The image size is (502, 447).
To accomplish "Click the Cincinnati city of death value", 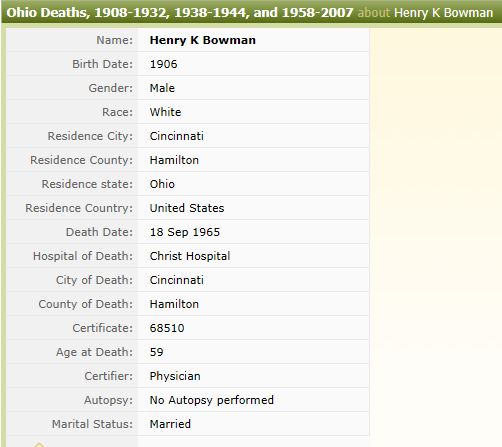I will coord(177,280).
